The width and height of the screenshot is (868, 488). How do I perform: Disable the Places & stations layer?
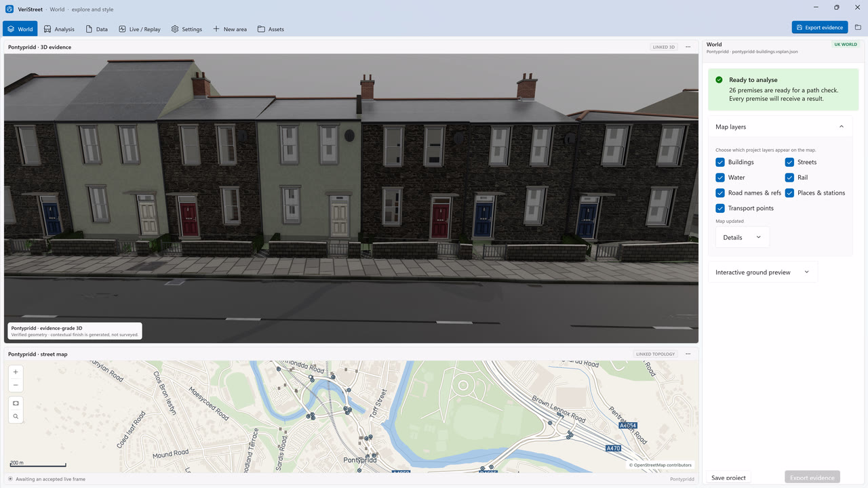[789, 192]
